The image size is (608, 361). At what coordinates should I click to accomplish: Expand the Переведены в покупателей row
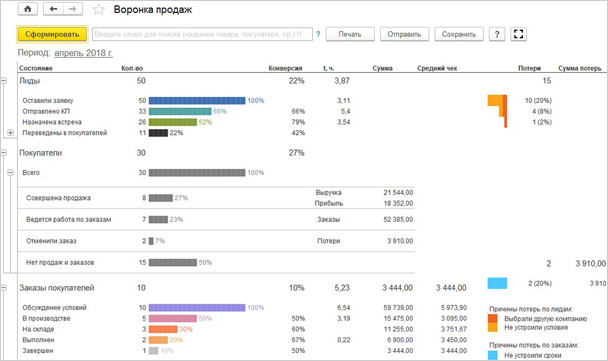coord(10,133)
